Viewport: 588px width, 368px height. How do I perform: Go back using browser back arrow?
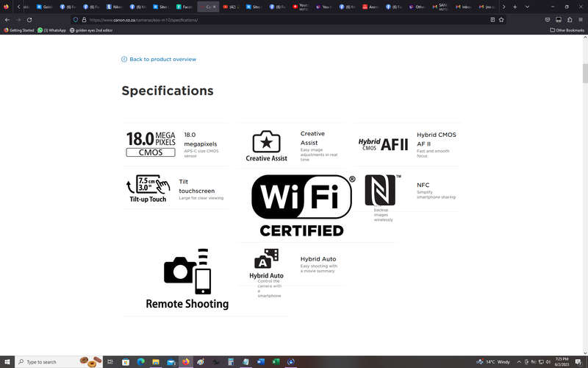[7, 20]
